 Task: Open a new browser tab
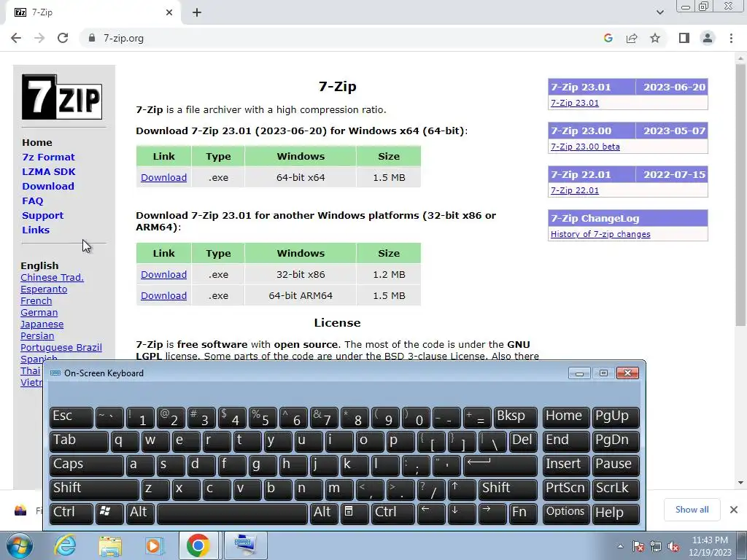(197, 12)
